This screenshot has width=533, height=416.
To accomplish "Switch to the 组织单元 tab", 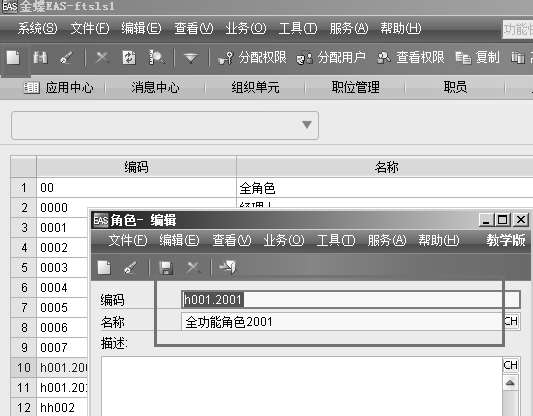I will [x=256, y=87].
